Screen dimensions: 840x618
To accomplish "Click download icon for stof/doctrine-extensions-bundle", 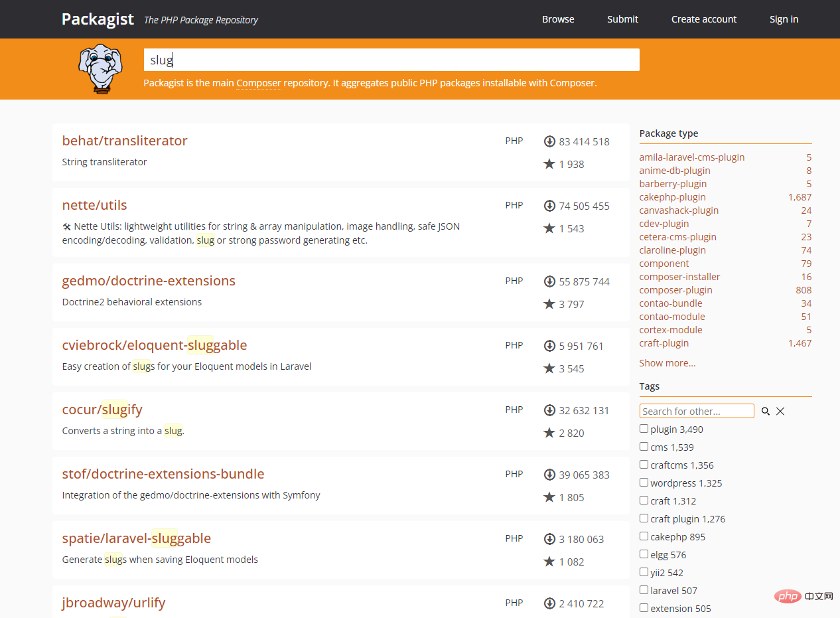I will [549, 475].
